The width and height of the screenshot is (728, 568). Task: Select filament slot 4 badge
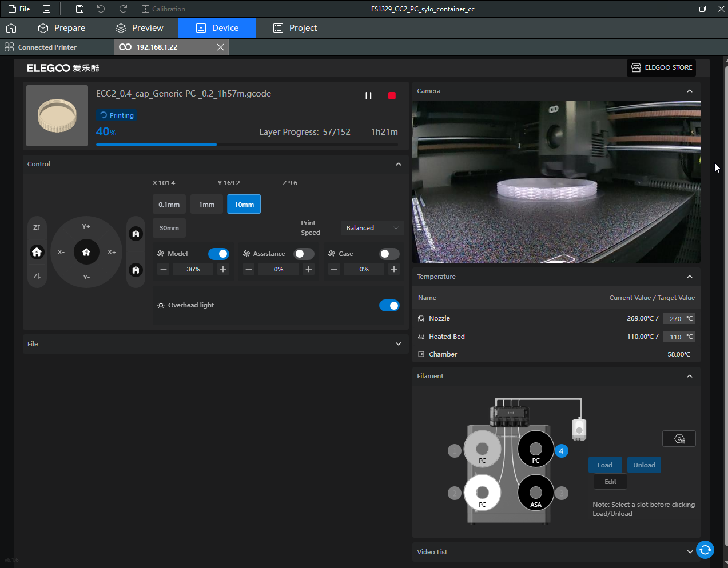(x=561, y=451)
